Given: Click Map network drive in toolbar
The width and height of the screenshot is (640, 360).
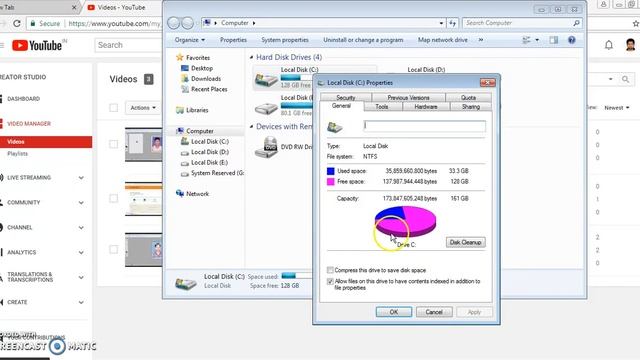Looking at the screenshot, I should 442,40.
